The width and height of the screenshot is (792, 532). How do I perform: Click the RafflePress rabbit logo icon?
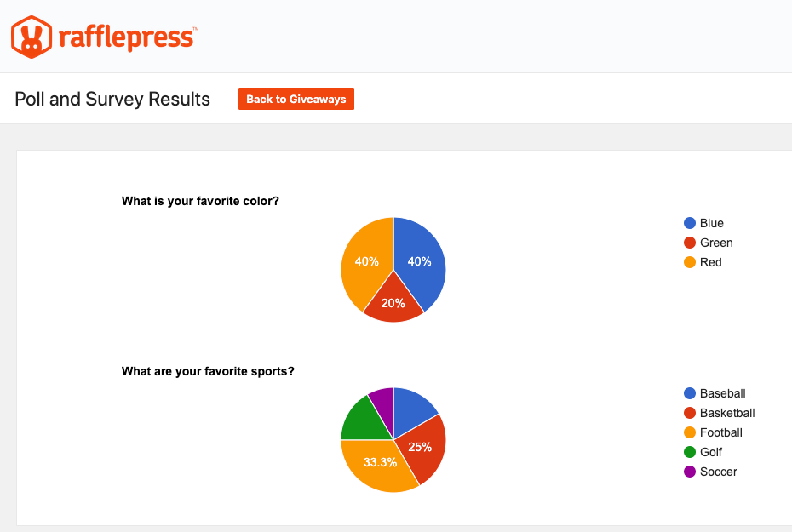pyautogui.click(x=32, y=37)
